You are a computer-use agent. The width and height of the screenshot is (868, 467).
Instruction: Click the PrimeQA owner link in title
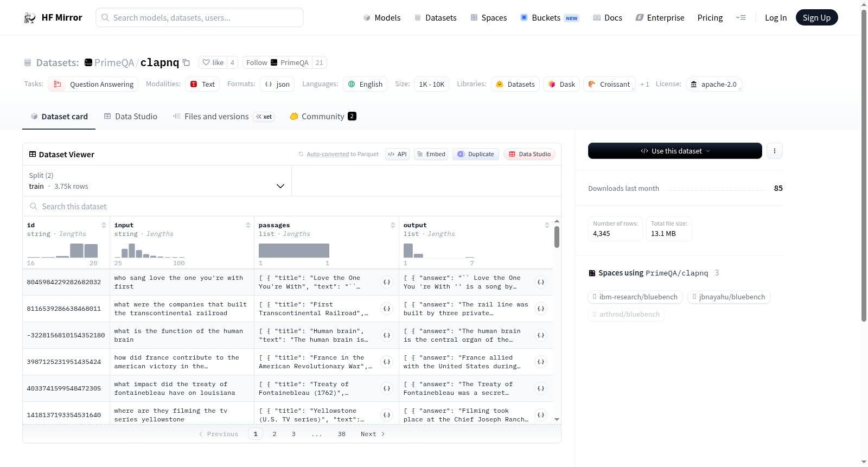pos(114,62)
